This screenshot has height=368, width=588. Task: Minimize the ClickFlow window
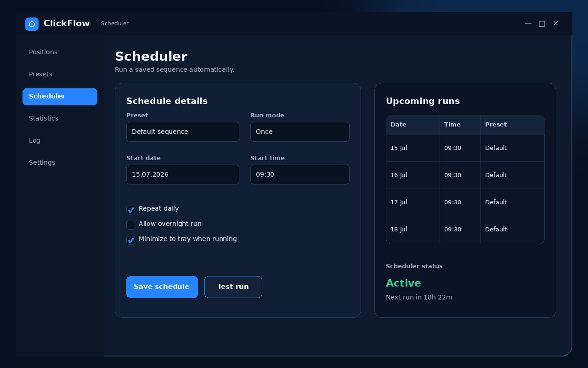(x=528, y=23)
